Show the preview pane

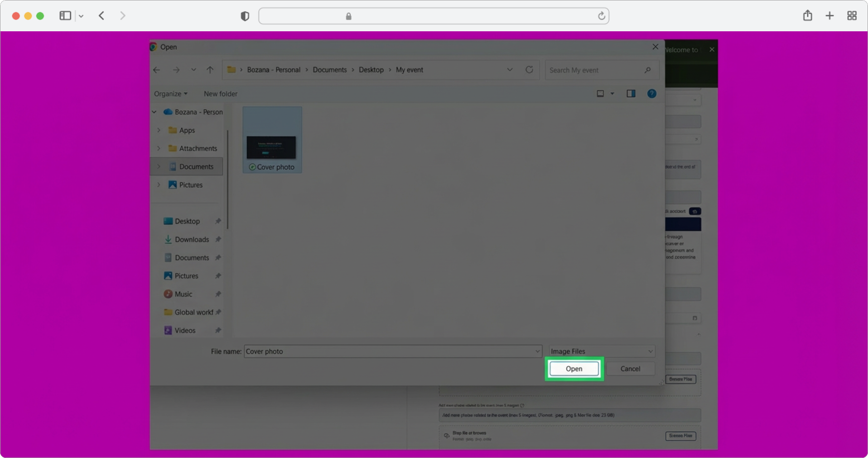coord(631,93)
